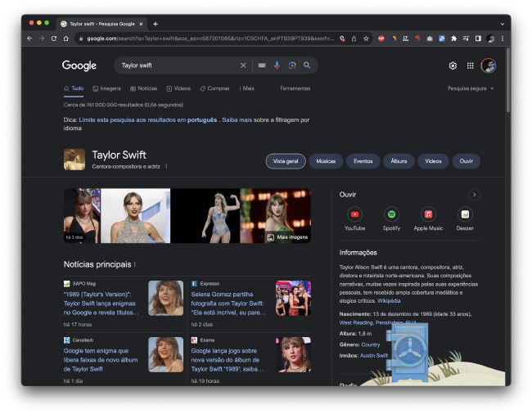
Task: Bookmark this page with the star icon
Action: 366,38
